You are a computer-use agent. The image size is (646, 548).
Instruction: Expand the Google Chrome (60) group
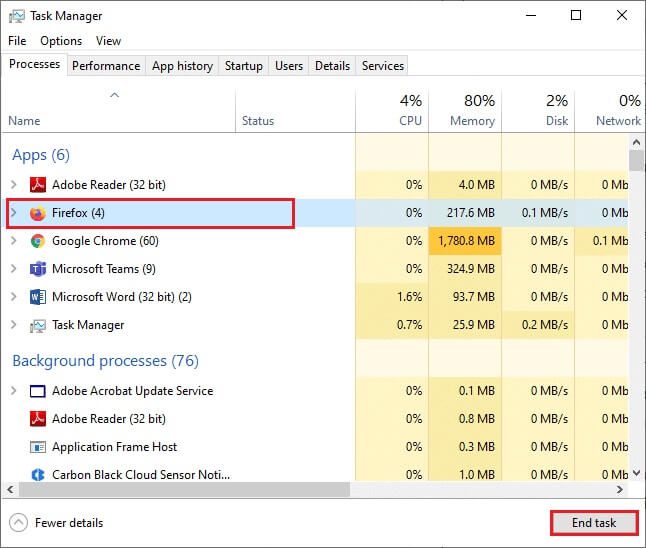tap(14, 241)
